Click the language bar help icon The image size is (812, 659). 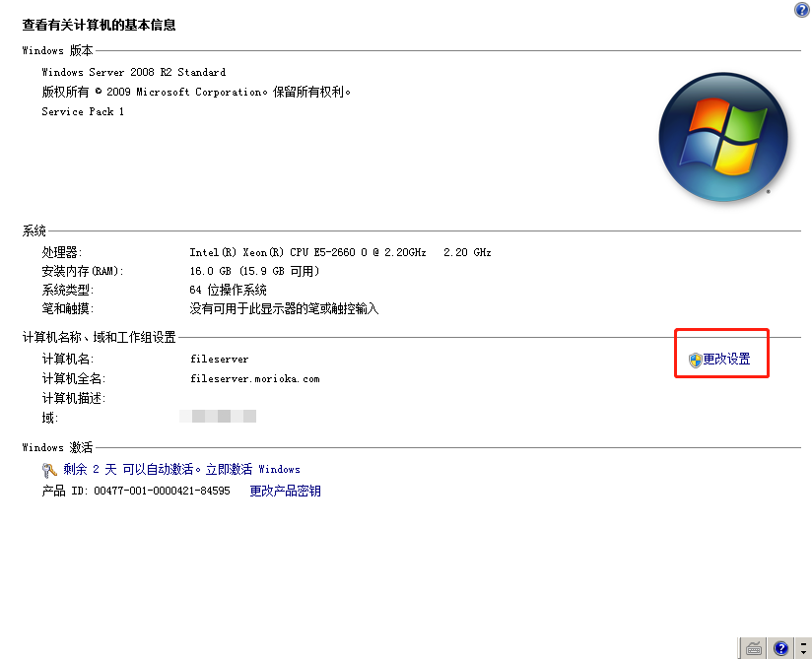click(x=781, y=648)
